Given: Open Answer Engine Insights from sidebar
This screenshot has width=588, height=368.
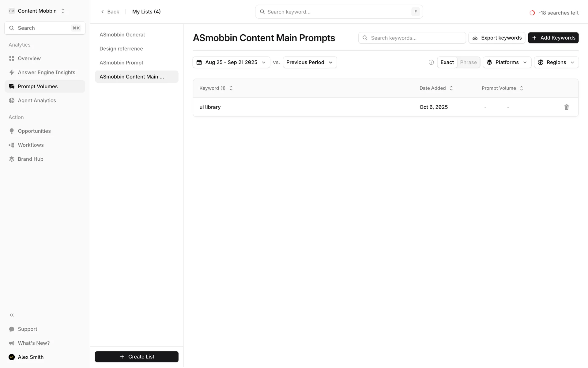Looking at the screenshot, I should click(46, 72).
